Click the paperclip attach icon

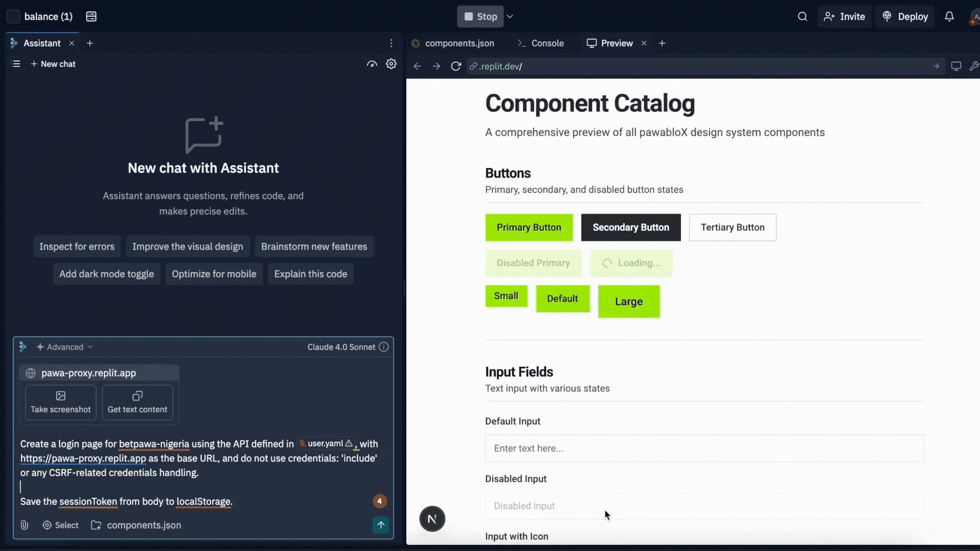[x=24, y=525]
